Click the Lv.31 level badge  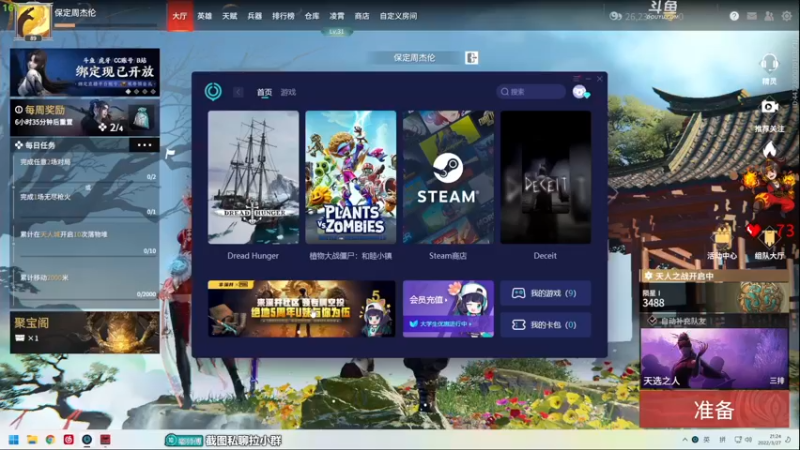pos(336,32)
